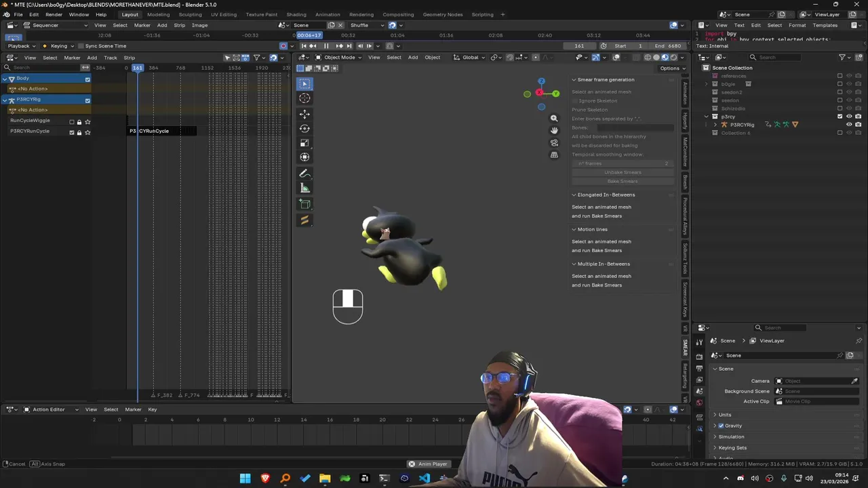868x488 pixels.
Task: Open File Explorer from the taskbar
Action: point(325,479)
